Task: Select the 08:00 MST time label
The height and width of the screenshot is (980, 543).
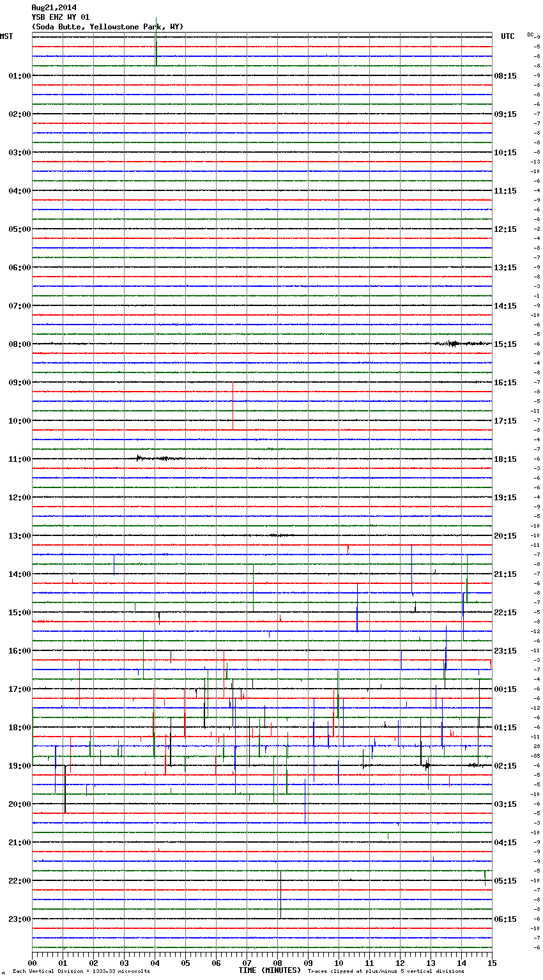Action: (x=19, y=344)
